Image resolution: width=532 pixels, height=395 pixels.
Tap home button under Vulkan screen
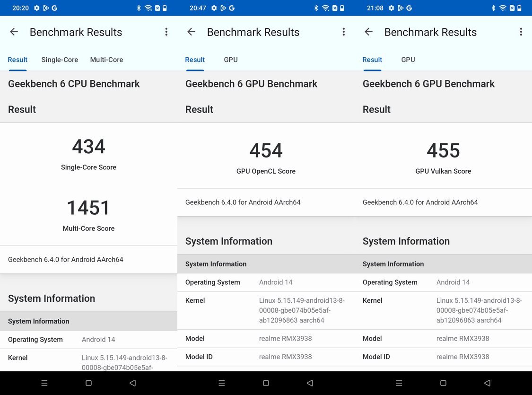point(443,383)
